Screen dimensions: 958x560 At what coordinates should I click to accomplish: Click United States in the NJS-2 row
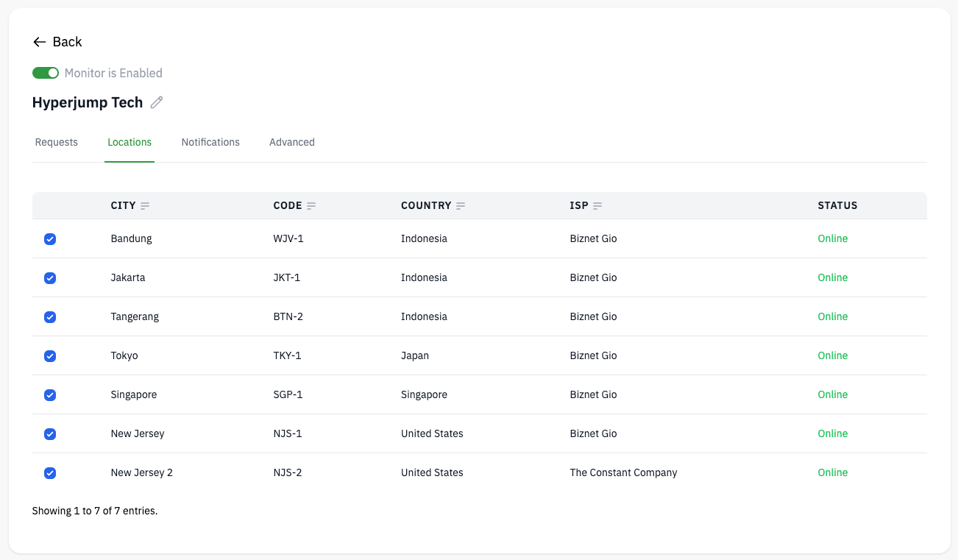click(x=432, y=472)
